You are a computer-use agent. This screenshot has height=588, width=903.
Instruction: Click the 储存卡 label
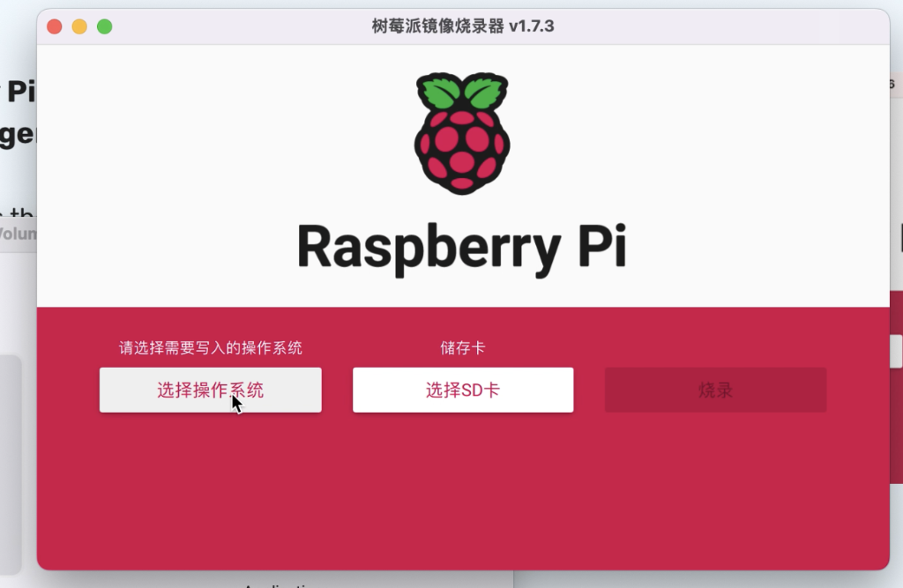[463, 348]
